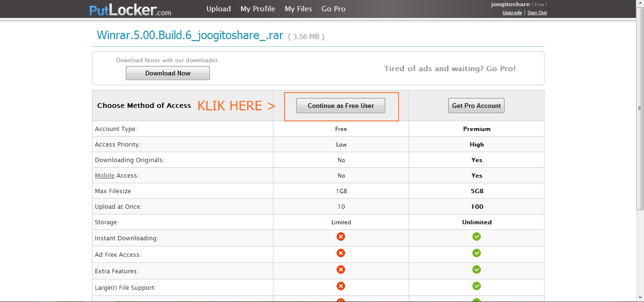This screenshot has width=644, height=302.
Task: Click green check icon in Ad Free Access row
Action: coord(477,253)
